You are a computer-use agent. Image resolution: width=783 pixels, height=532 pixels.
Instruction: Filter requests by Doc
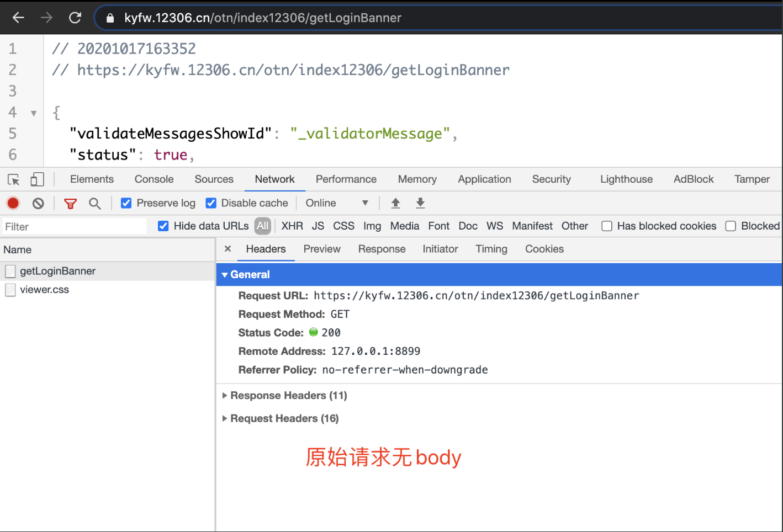coord(468,226)
